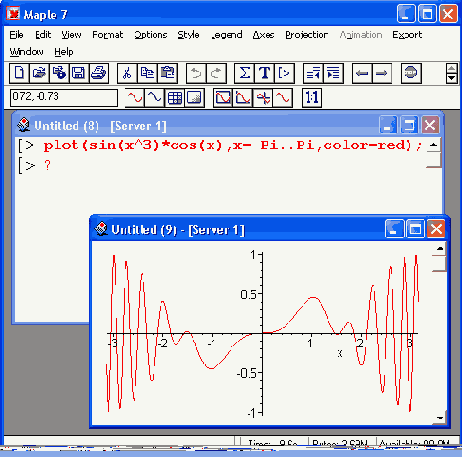The height and width of the screenshot is (457, 462).
Task: Click scroll-down arrow in plot window
Action: click(x=440, y=418)
